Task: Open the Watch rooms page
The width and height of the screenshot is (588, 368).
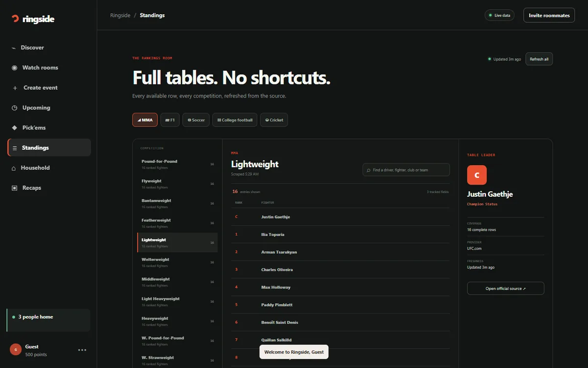Action: pyautogui.click(x=49, y=68)
